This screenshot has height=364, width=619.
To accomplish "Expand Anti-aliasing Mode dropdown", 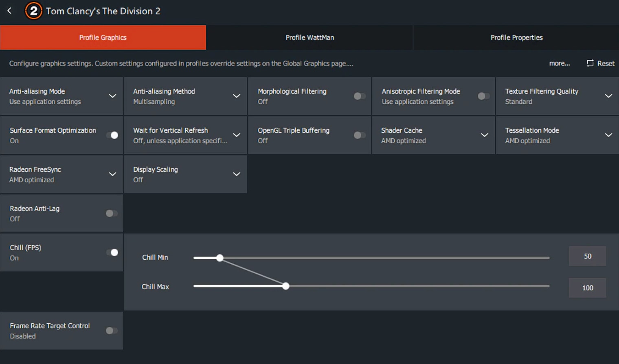I will (x=112, y=96).
